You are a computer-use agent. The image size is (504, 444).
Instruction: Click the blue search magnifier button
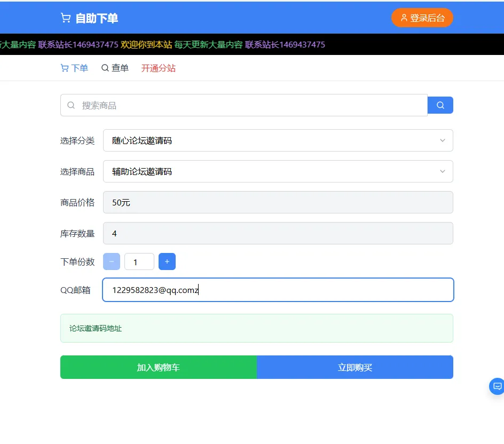(440, 105)
